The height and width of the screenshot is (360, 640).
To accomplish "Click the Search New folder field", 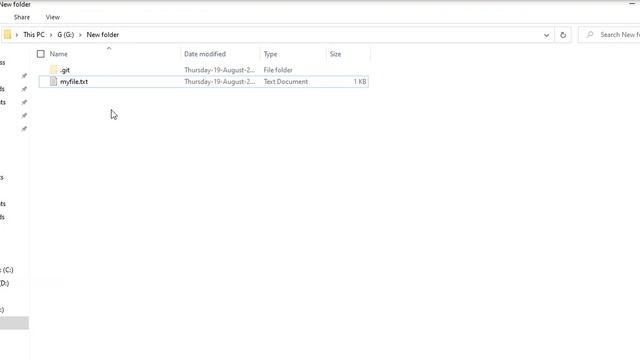I will click(x=609, y=35).
